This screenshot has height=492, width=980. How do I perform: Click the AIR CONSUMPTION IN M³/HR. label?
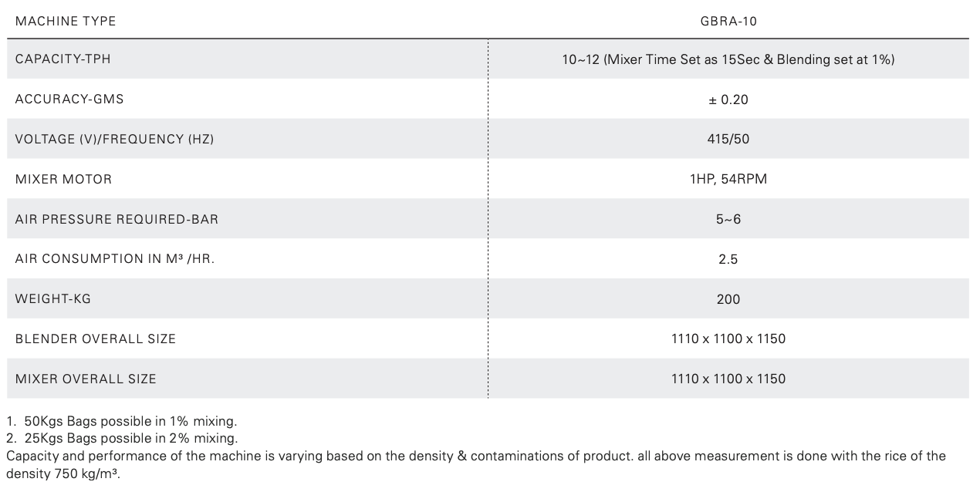115,258
